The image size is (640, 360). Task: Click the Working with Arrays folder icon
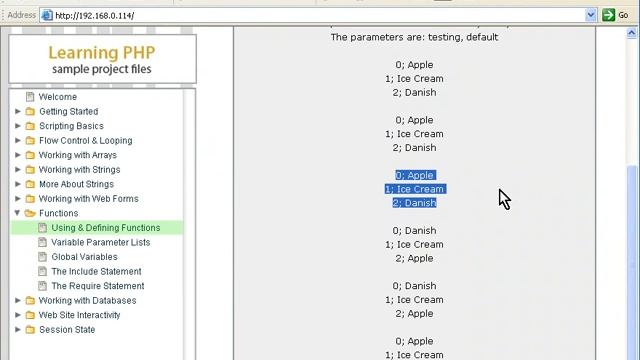(x=30, y=155)
